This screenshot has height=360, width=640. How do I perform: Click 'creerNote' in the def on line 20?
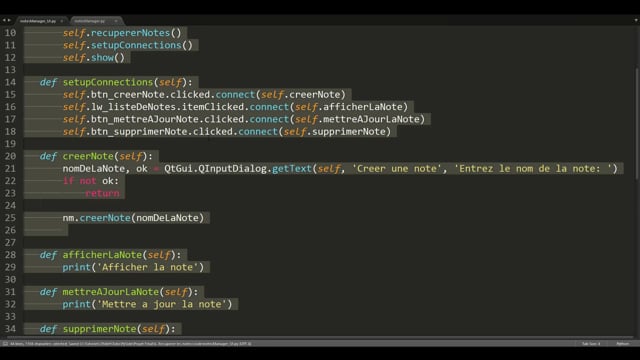click(88, 156)
